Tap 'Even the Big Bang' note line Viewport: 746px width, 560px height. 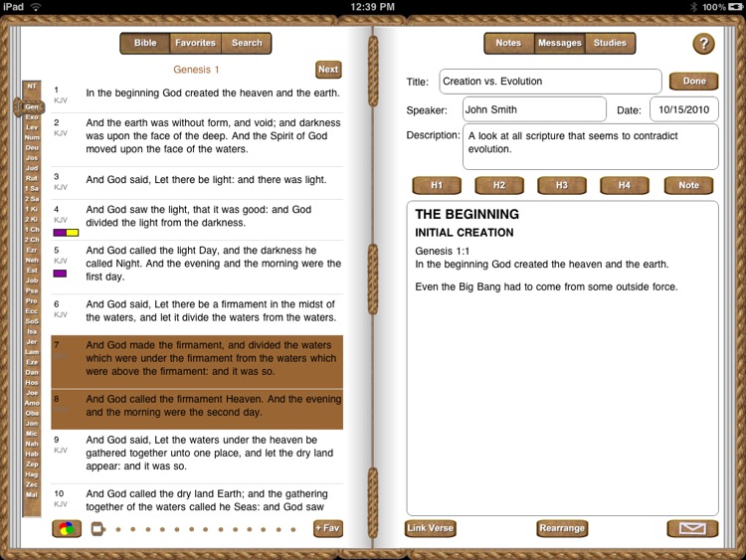(546, 286)
